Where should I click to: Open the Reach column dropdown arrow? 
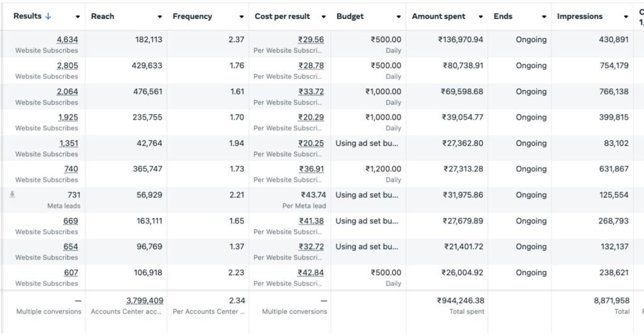point(160,17)
